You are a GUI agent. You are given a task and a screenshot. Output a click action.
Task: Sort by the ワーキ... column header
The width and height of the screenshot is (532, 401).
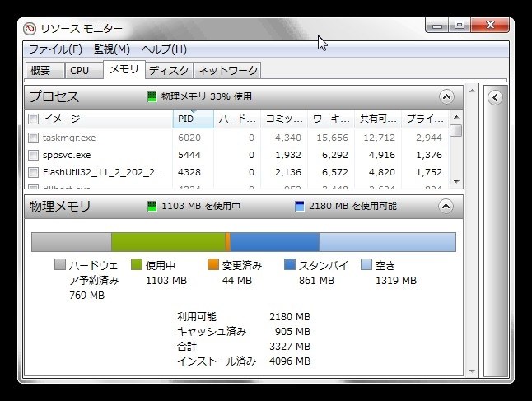tap(331, 119)
